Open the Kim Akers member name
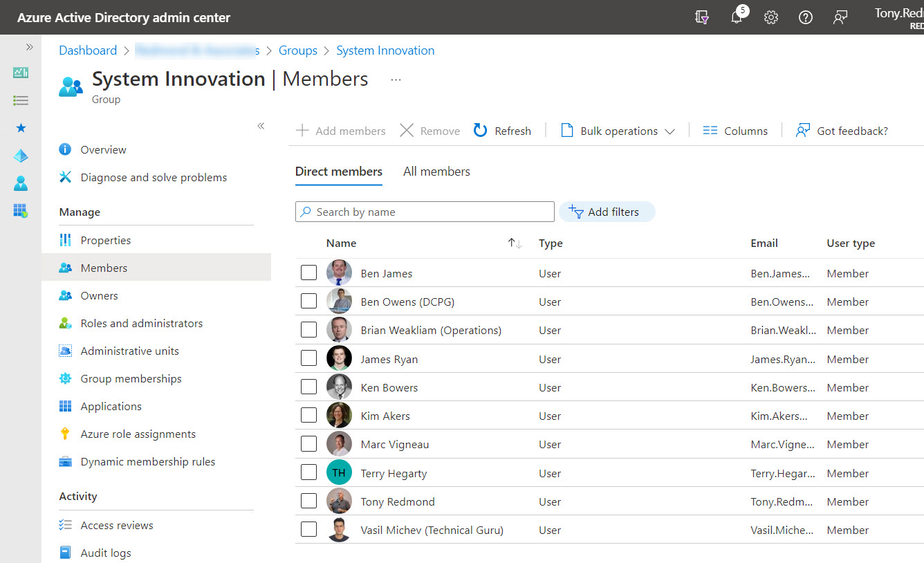 pos(385,416)
